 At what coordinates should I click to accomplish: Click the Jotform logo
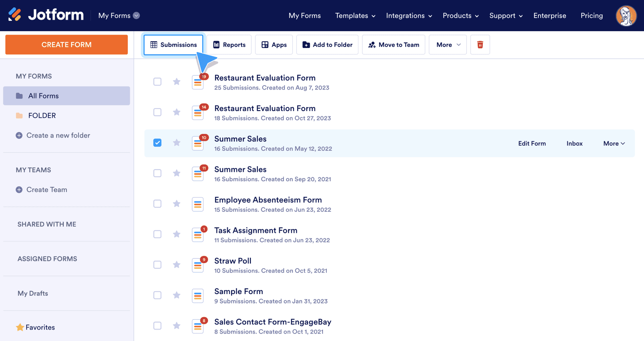[x=46, y=15]
